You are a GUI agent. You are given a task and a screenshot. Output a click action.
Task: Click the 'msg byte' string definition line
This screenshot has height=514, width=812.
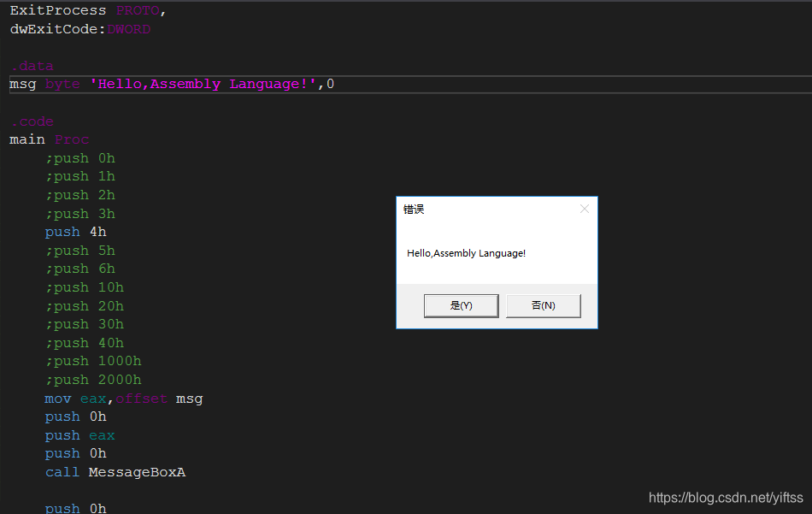tap(172, 84)
